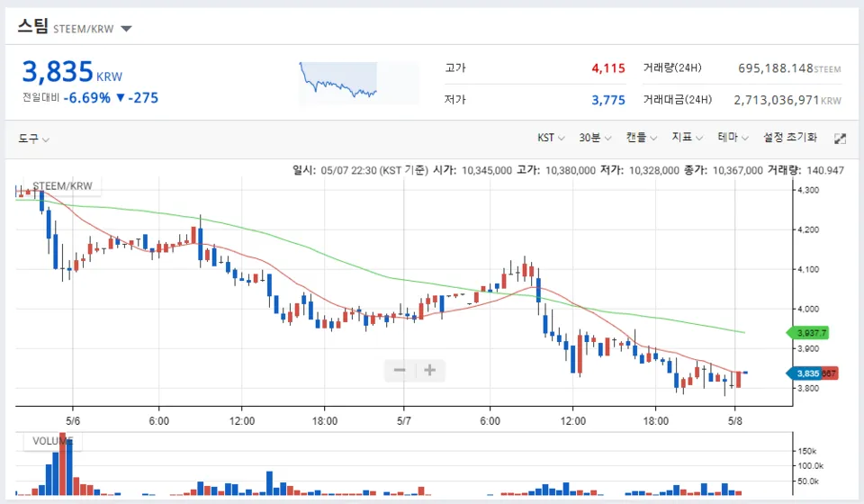
Task: Open the KST timezone dropdown
Action: click(x=551, y=137)
